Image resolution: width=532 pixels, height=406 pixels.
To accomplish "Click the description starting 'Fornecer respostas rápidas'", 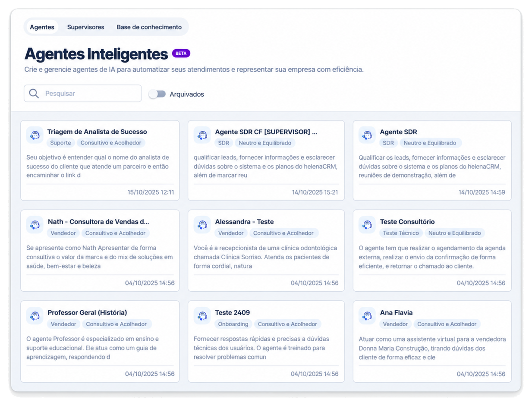I will click(x=261, y=348).
